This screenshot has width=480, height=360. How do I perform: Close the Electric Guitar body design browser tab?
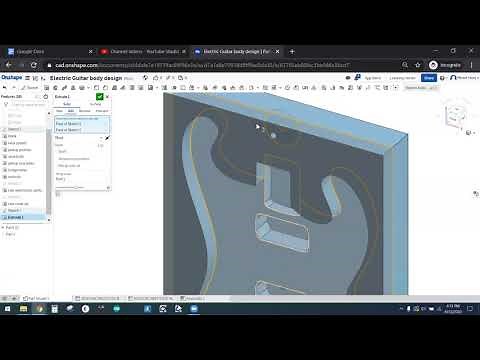277,52
